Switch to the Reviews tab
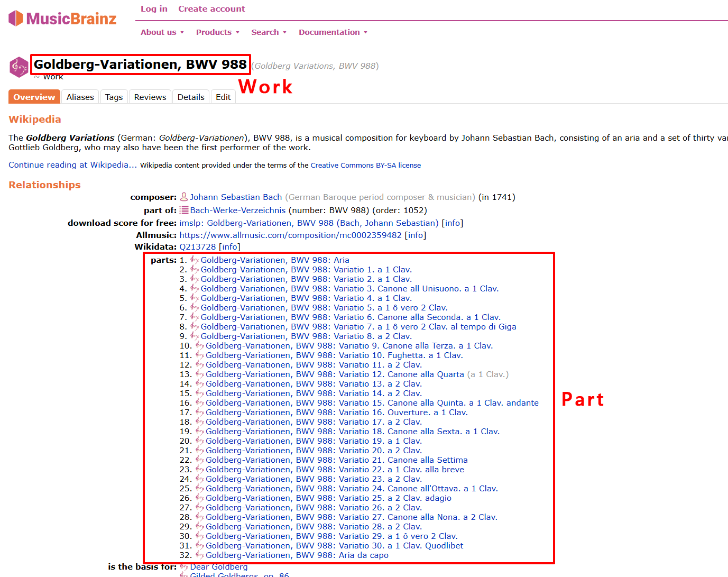This screenshot has width=728, height=577. click(x=150, y=97)
